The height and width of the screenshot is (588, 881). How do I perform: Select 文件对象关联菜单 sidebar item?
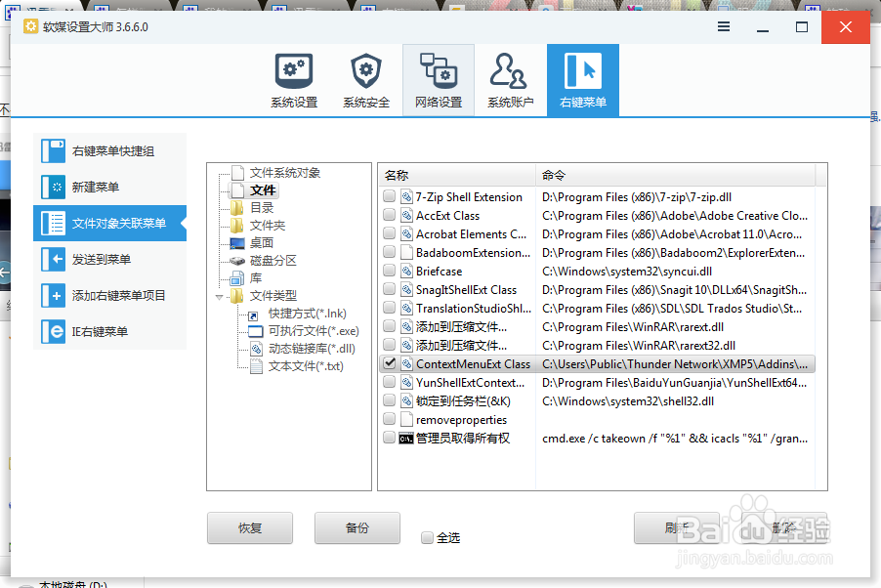coord(109,223)
